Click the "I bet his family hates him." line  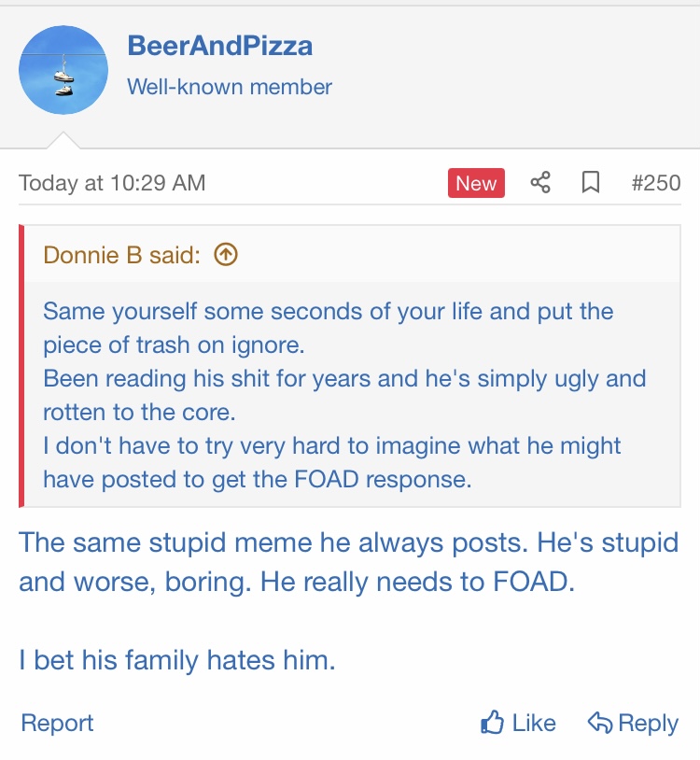(x=176, y=661)
